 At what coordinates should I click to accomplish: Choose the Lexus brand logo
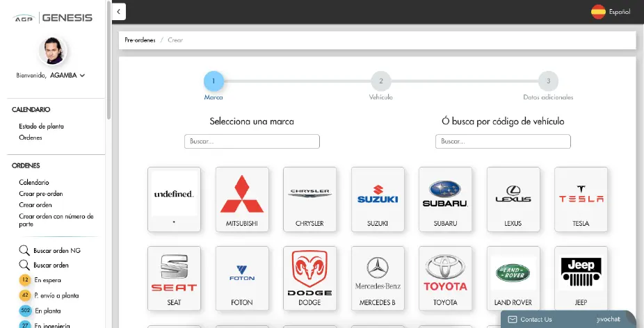pos(513,194)
